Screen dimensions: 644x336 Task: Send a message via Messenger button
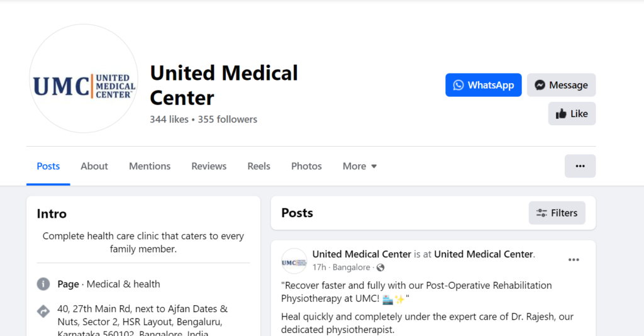561,85
